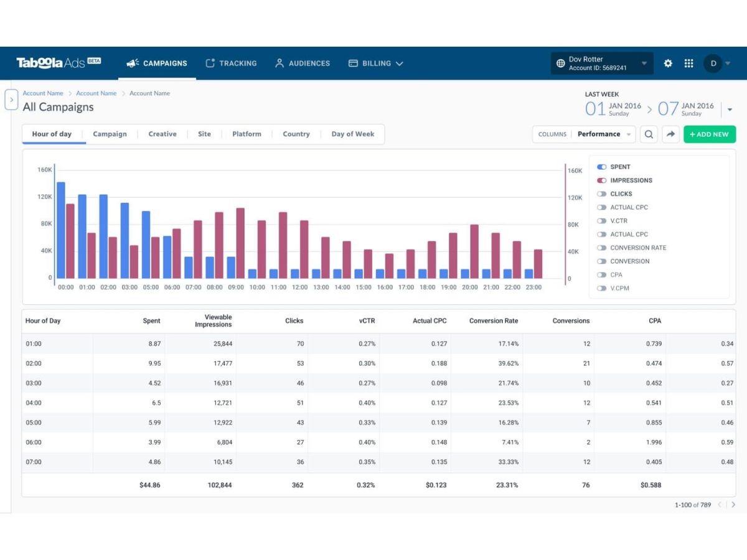747x560 pixels.
Task: Select the Hour of day tab
Action: [52, 134]
